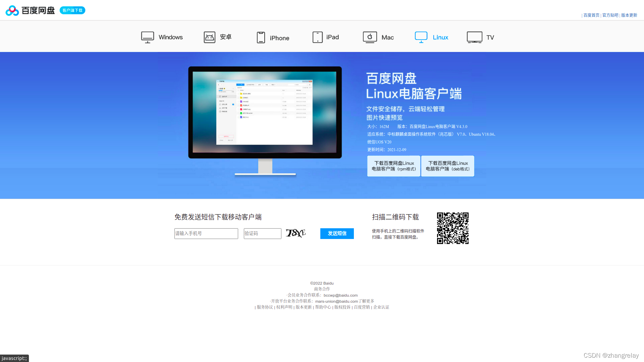Click the Linux monitor icon
This screenshot has width=644, height=362.
421,37
